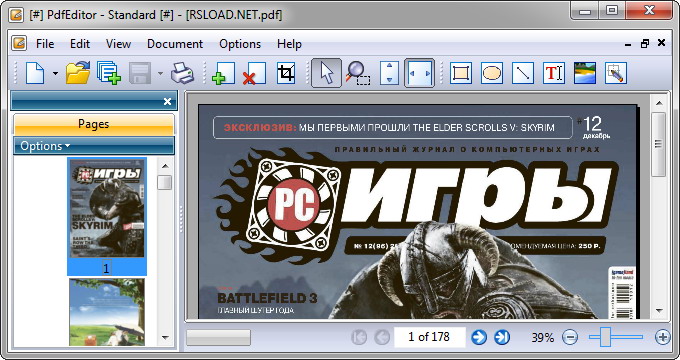Image resolution: width=680 pixels, height=360 pixels.
Task: Select the page 1 thumbnail
Action: [x=107, y=216]
